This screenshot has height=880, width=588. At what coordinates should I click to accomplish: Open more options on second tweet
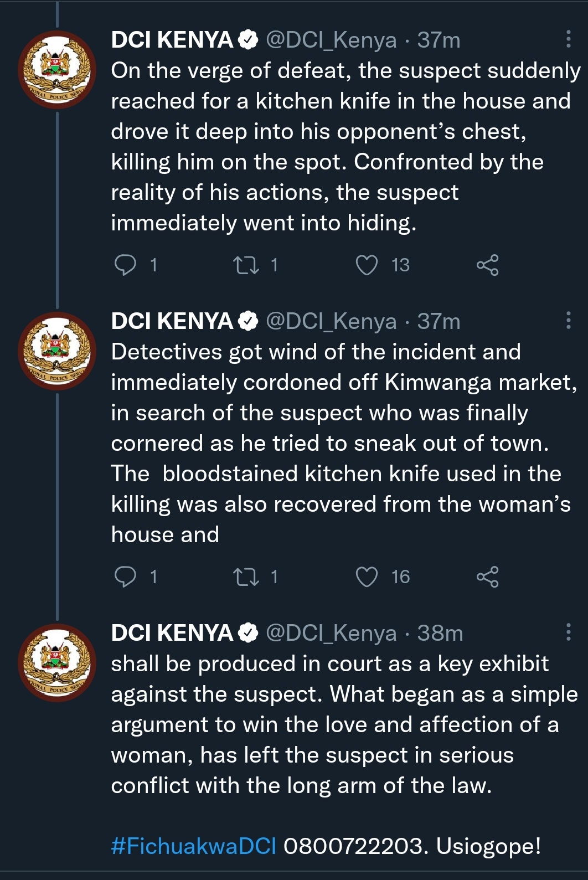(568, 321)
